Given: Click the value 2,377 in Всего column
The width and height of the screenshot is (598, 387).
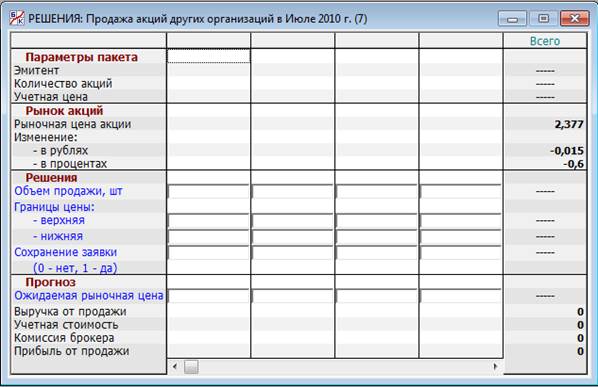Looking at the screenshot, I should click(569, 125).
